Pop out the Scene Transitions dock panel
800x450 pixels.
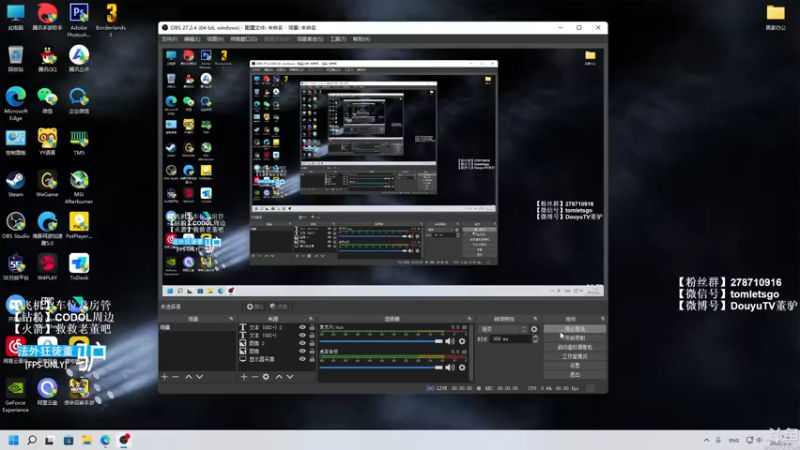coord(535,319)
